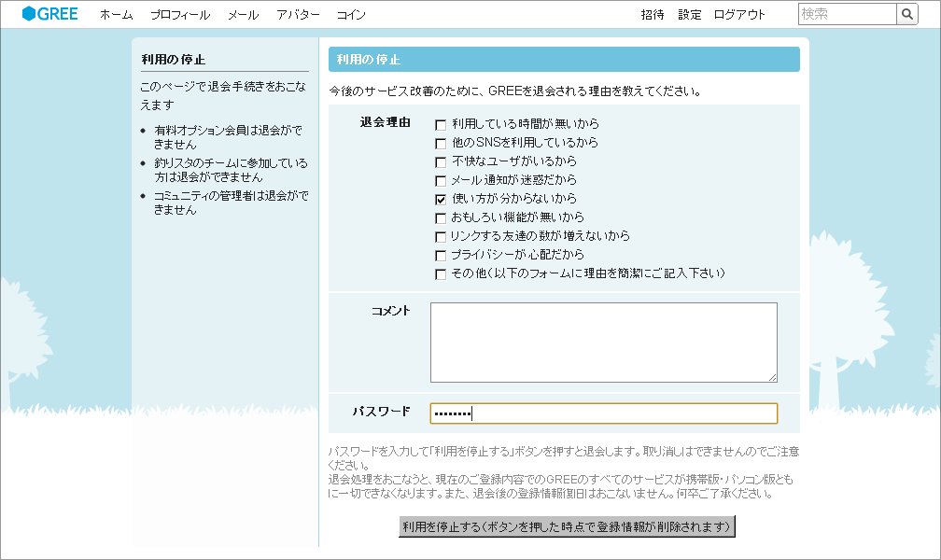Click the 退会理由 label
The height and width of the screenshot is (560, 941).
tap(386, 122)
